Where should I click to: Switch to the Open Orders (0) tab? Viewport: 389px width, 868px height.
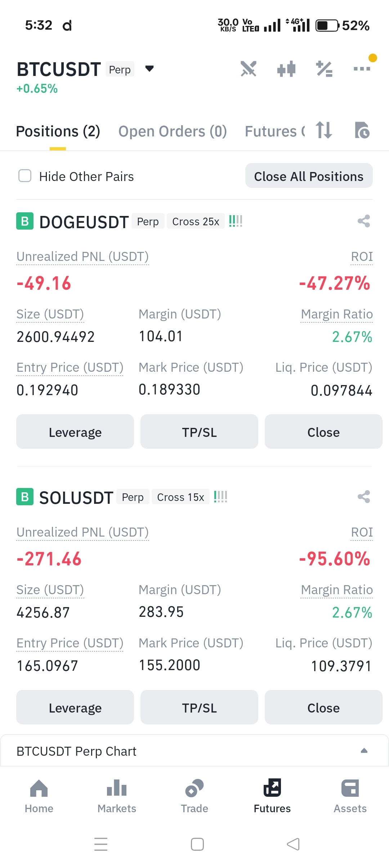173,131
